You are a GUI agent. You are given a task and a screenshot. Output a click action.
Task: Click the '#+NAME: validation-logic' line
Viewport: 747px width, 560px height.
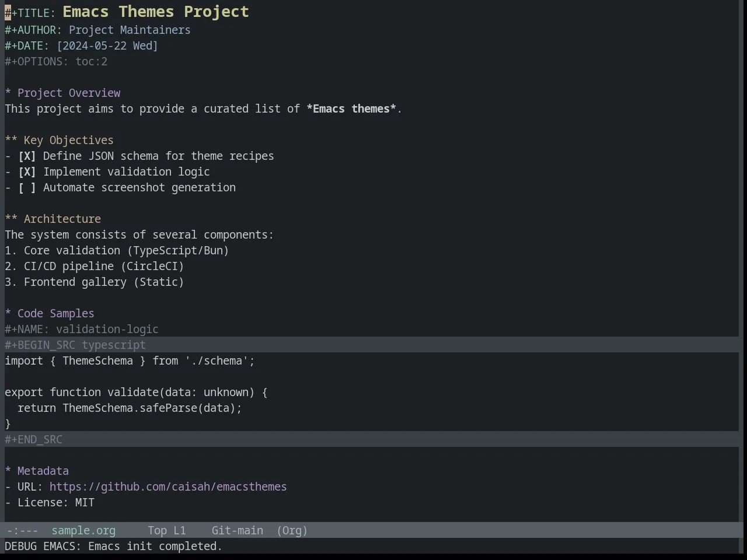click(82, 329)
